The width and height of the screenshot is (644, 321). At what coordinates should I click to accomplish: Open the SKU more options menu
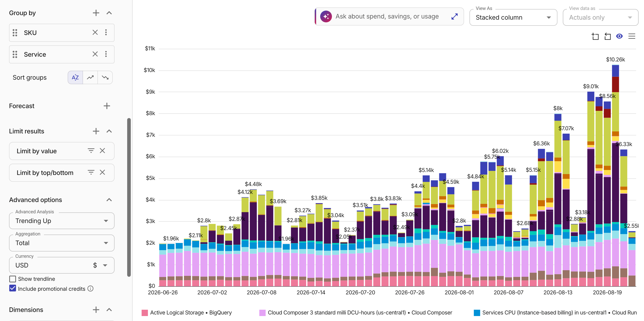tap(106, 32)
